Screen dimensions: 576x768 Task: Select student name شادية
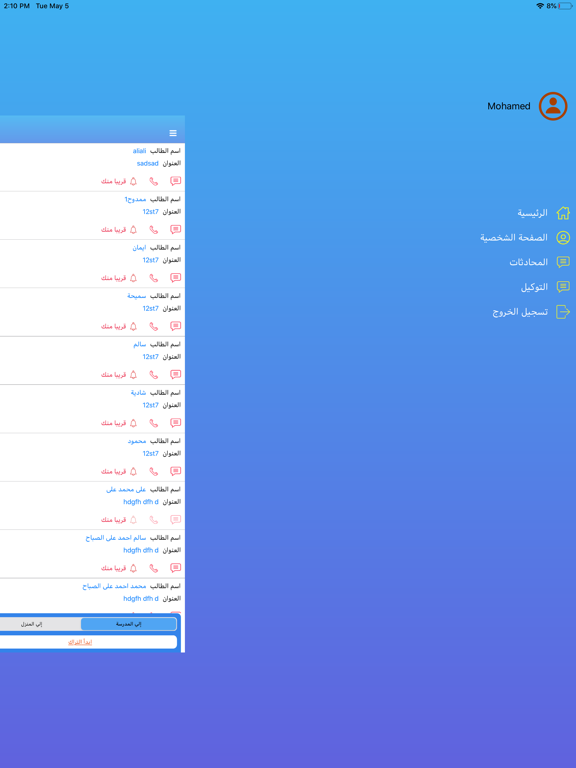(x=138, y=393)
